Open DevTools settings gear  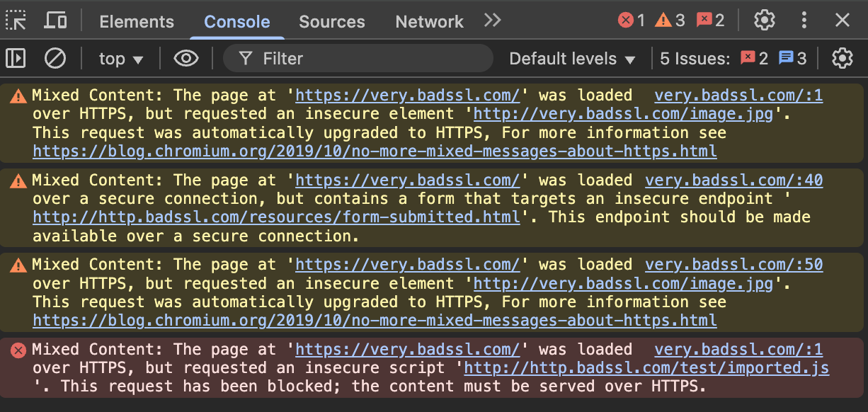[765, 21]
